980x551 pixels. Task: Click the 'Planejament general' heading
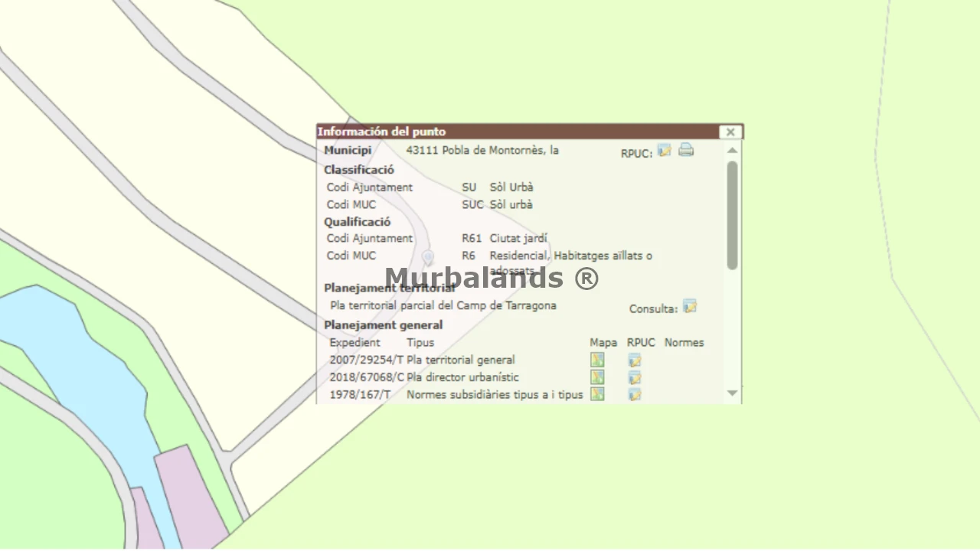tap(383, 324)
